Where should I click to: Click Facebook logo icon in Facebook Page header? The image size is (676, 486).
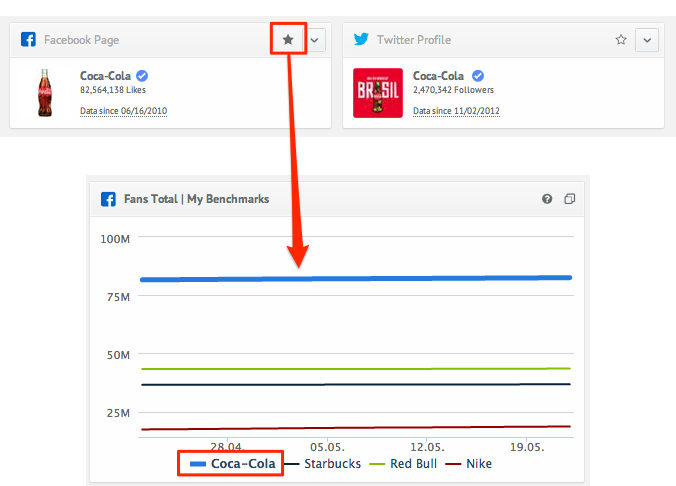28,39
